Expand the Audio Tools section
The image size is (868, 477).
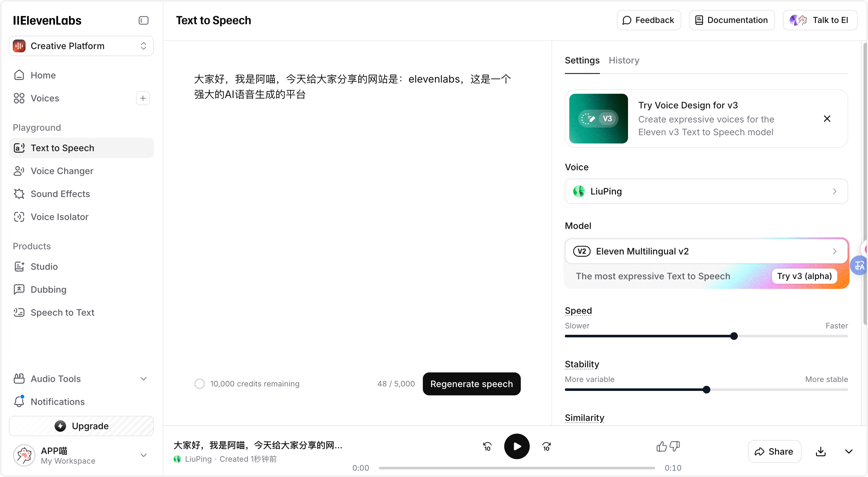[x=81, y=378]
